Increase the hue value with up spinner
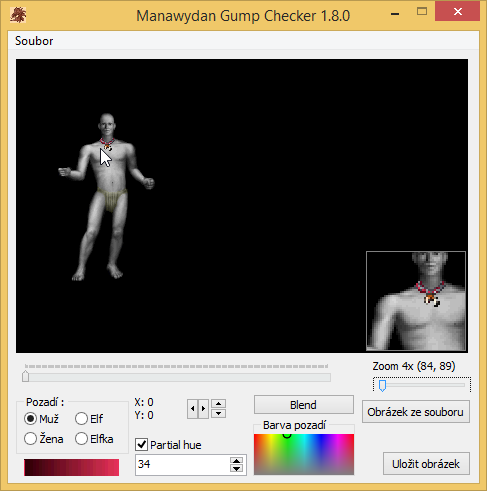 (x=236, y=461)
